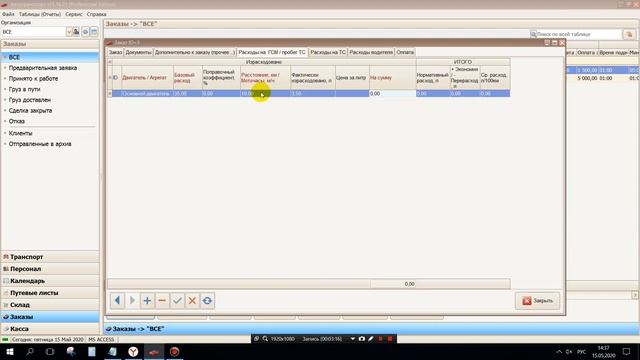This screenshot has width=640, height=360.
Task: Open Отправленные в архив
Action: 40,144
